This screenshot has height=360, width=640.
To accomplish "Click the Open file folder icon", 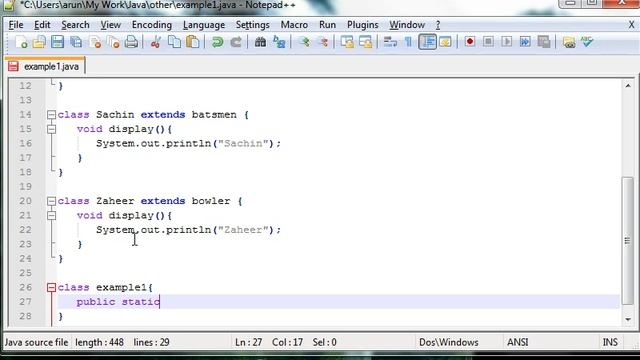I will (39, 42).
